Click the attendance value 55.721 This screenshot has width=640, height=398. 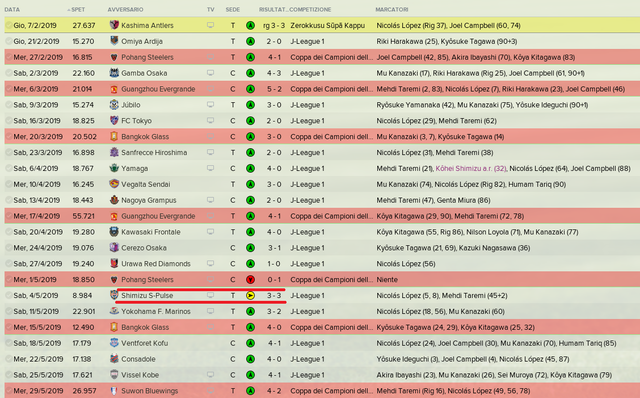coord(83,216)
